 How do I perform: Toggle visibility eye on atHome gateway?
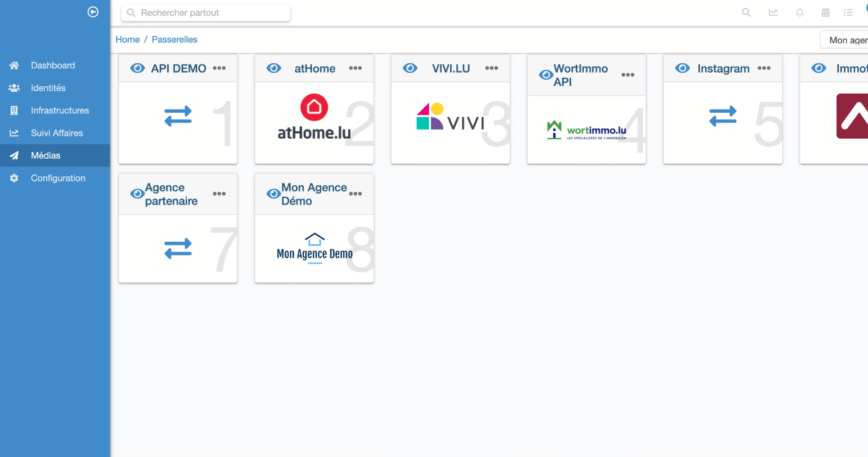[274, 68]
